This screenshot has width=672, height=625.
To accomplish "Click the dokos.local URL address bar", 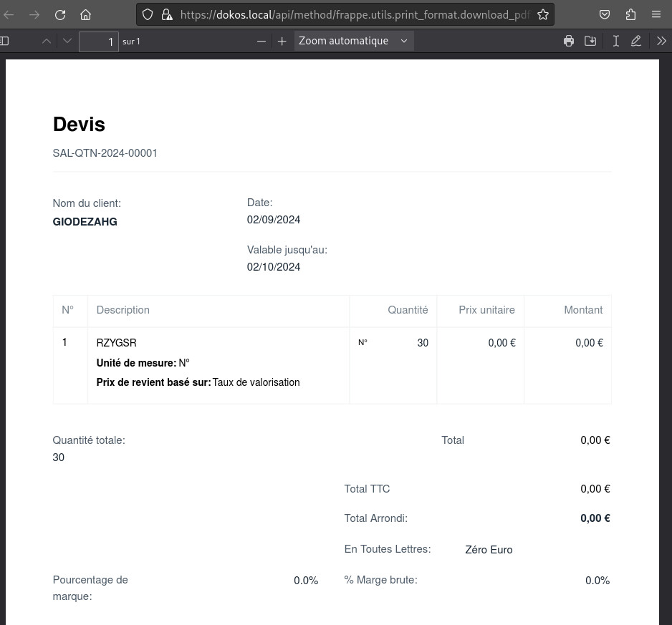I will 355,15.
